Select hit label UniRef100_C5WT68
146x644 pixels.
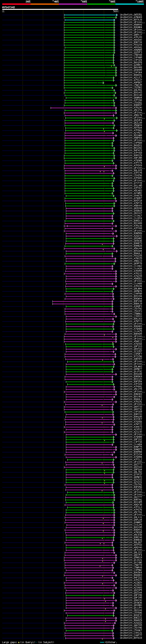click(x=131, y=55)
